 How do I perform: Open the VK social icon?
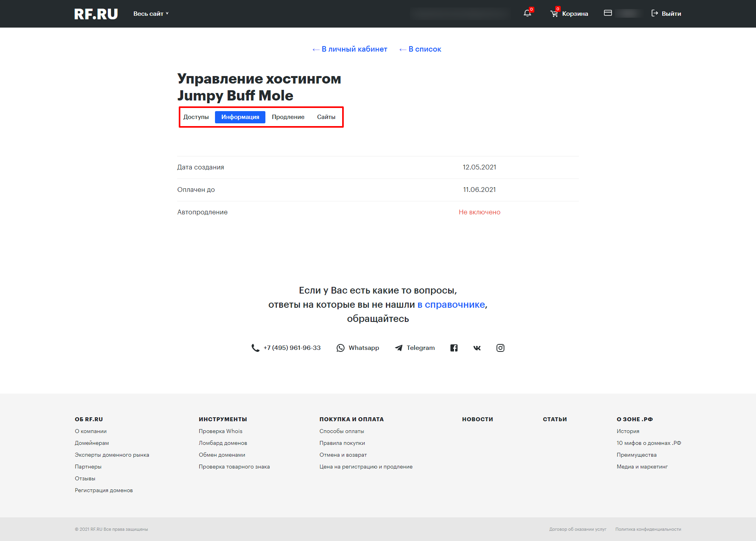(x=477, y=348)
